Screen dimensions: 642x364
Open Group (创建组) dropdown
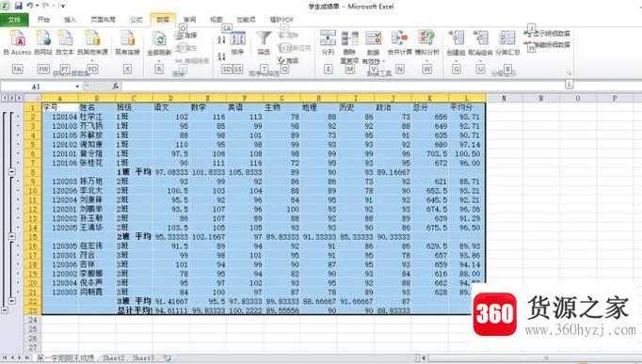[x=457, y=61]
